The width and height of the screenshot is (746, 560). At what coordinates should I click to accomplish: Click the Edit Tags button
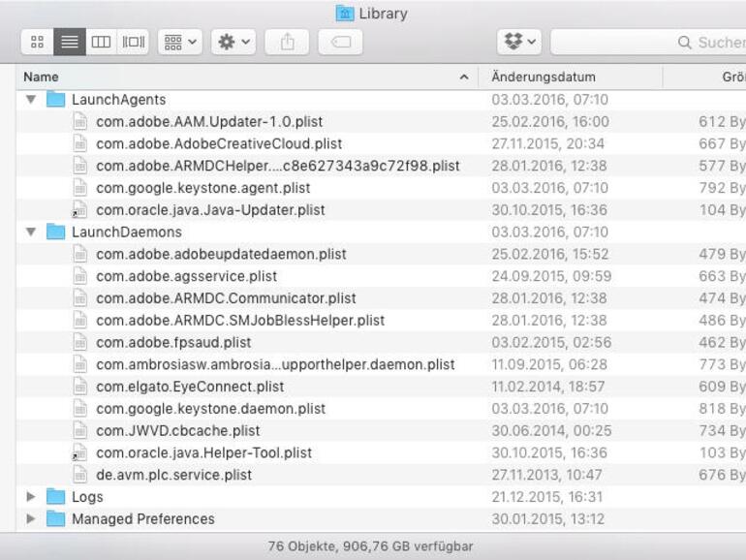(x=340, y=42)
